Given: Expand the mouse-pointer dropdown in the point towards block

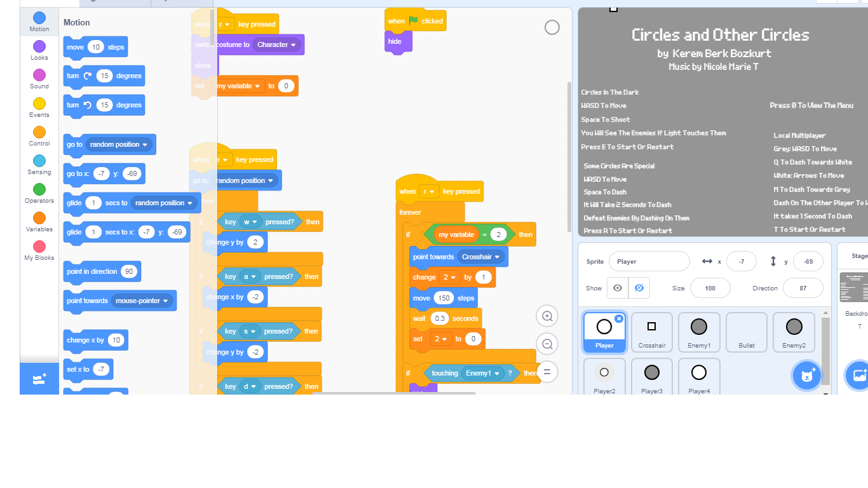Looking at the screenshot, I should click(x=142, y=301).
